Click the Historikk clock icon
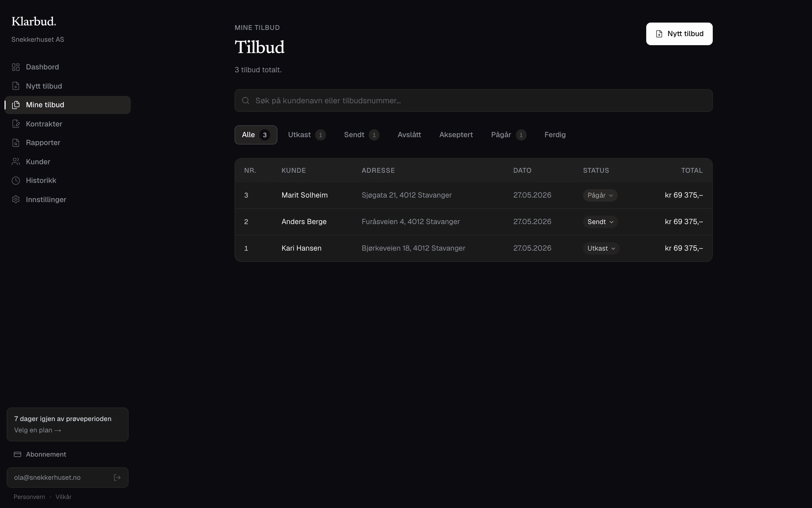This screenshot has width=812, height=508. click(x=16, y=180)
